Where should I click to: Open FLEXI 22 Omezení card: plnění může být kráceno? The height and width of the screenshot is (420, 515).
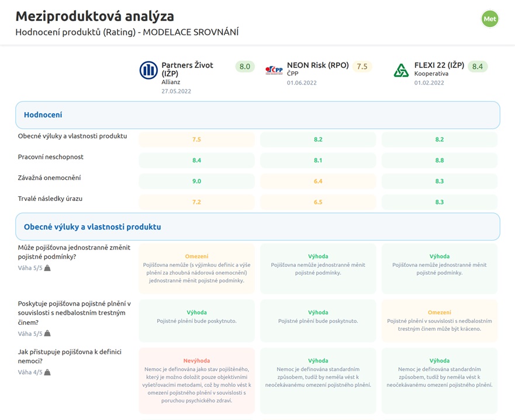pyautogui.click(x=440, y=321)
